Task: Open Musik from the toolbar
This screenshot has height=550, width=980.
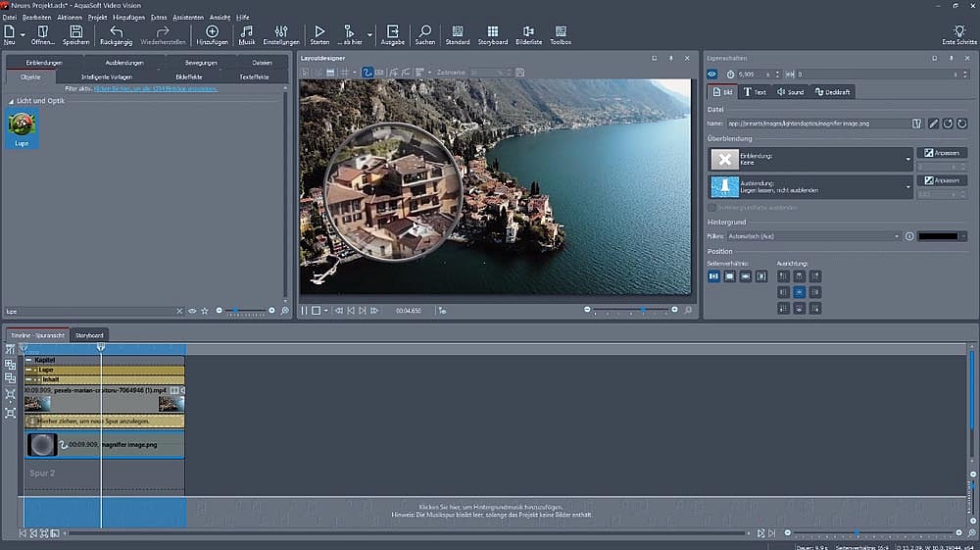Action: pyautogui.click(x=246, y=32)
